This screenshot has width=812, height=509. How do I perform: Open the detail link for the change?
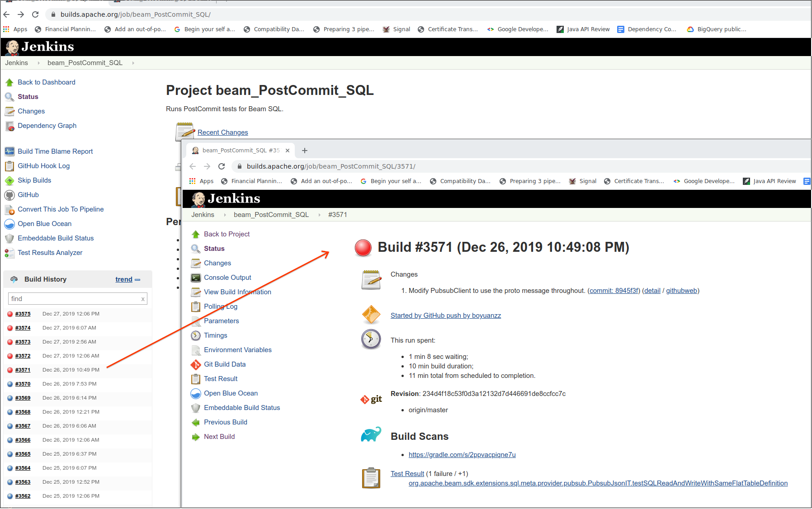pos(652,291)
